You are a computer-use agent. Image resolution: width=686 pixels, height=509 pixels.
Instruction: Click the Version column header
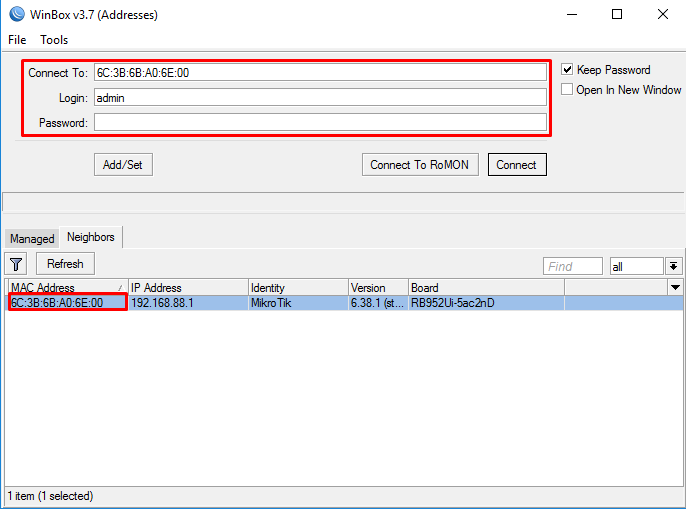click(x=378, y=288)
